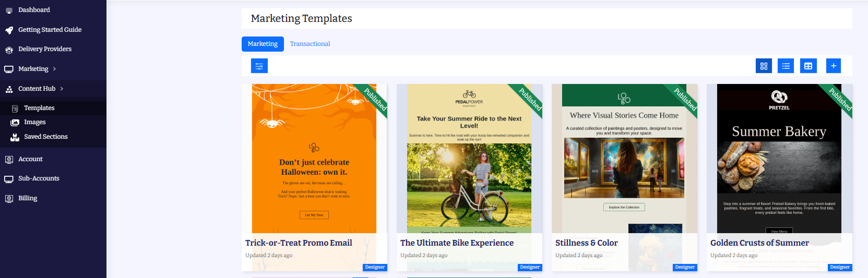
Task: Open Images in the sidebar
Action: coord(34,122)
